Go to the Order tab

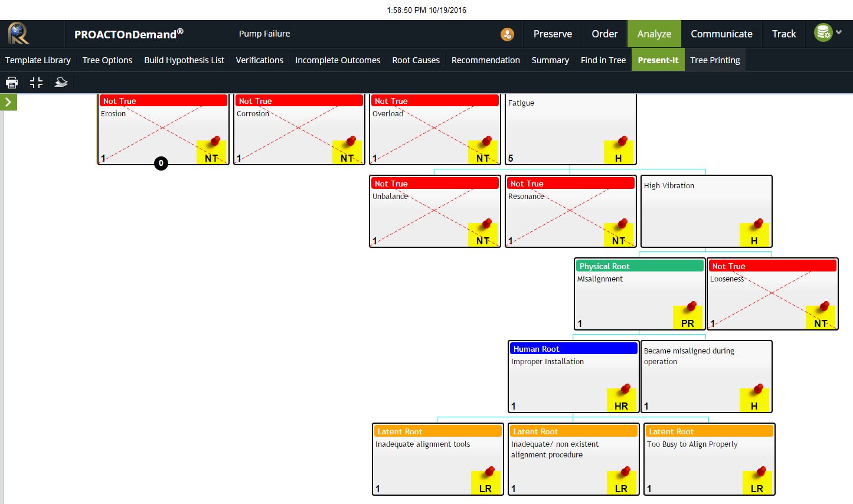click(x=604, y=34)
